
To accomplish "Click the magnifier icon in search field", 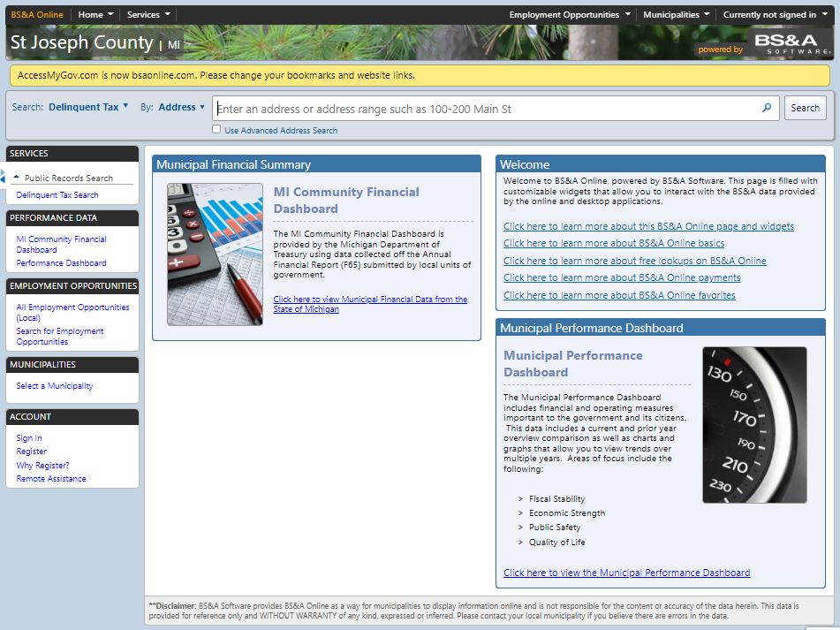I will 767,109.
